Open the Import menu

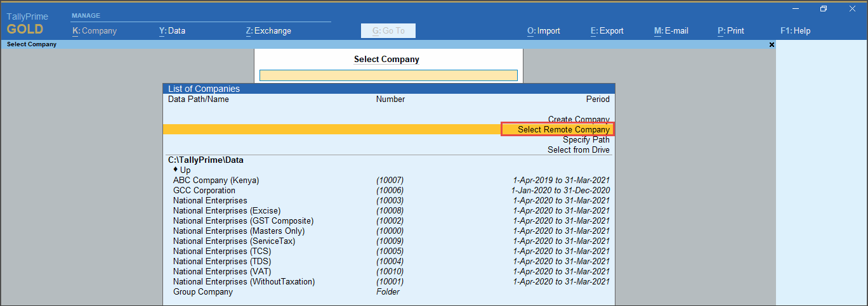pyautogui.click(x=544, y=30)
